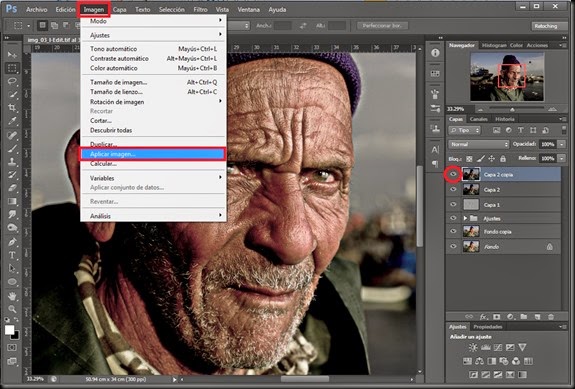Switch to the Canales tab

tap(479, 119)
